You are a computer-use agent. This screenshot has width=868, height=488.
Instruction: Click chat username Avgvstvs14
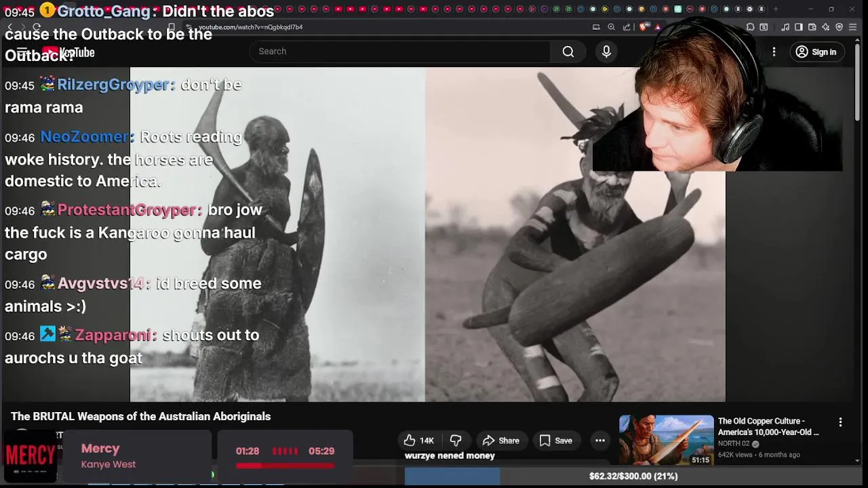(101, 283)
